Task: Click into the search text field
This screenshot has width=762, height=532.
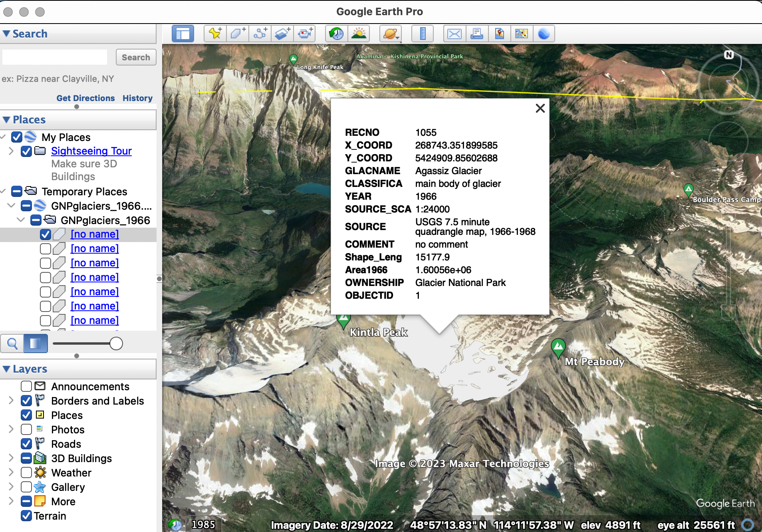Action: [55, 57]
